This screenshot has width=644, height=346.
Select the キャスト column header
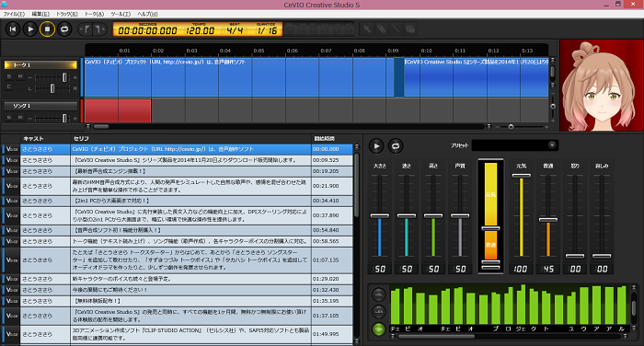(34, 138)
